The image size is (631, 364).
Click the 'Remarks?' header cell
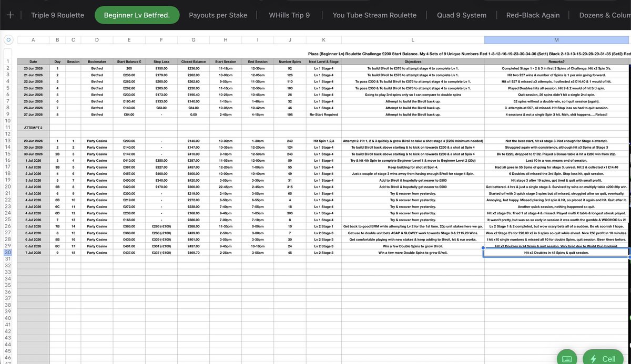click(556, 61)
